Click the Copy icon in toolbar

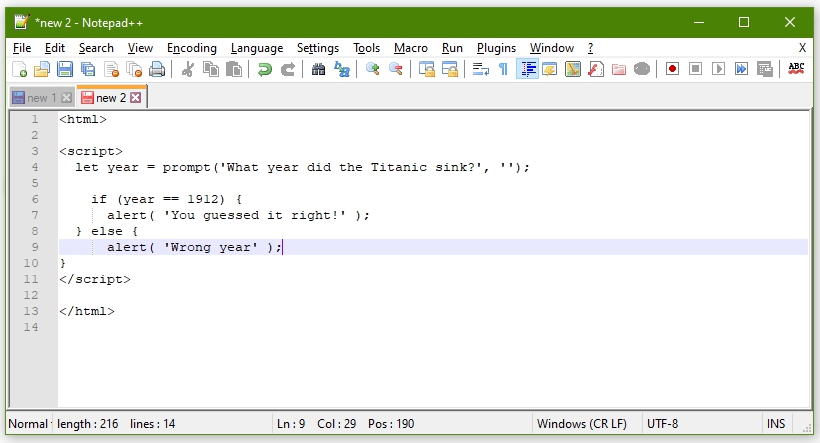211,69
